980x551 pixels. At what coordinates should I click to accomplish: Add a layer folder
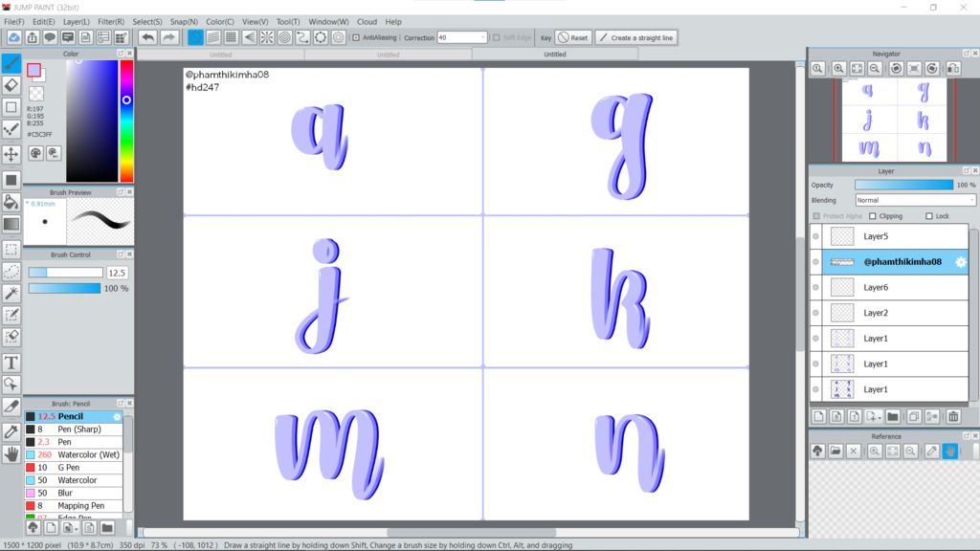point(893,417)
